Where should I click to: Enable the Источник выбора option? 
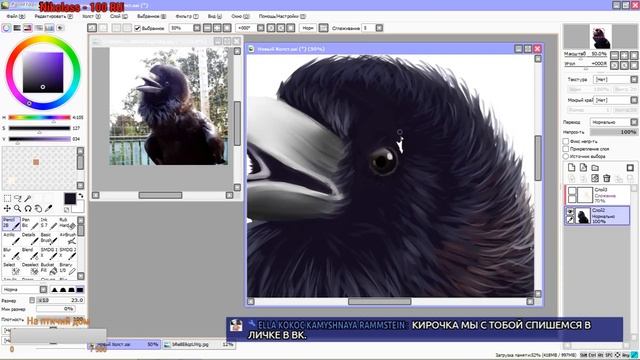(x=566, y=156)
